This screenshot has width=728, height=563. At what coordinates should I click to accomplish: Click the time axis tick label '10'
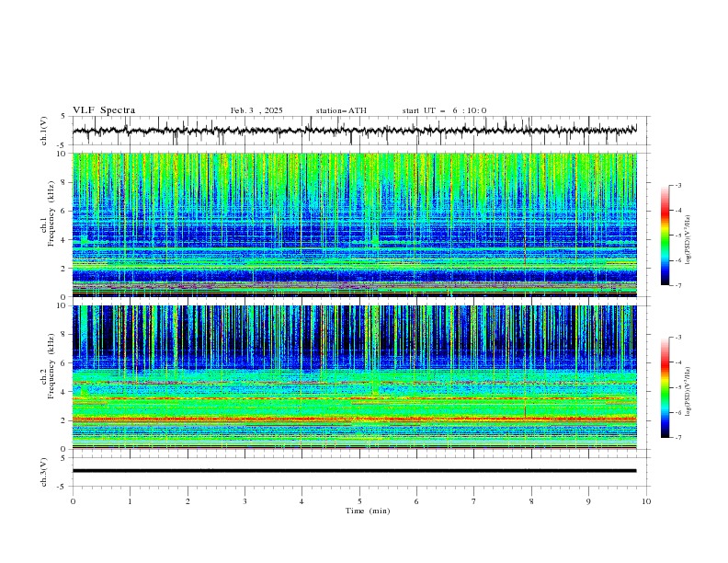click(x=646, y=501)
